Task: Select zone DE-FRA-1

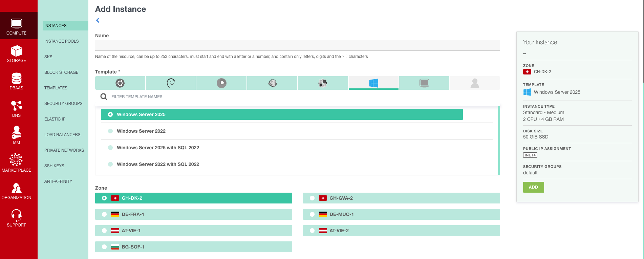Action: 194,214
